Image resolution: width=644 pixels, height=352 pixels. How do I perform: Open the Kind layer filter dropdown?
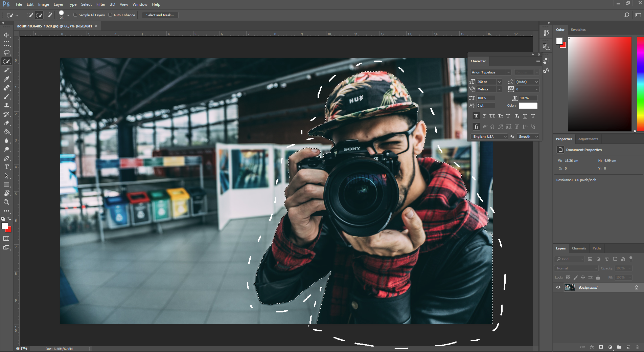tap(570, 259)
